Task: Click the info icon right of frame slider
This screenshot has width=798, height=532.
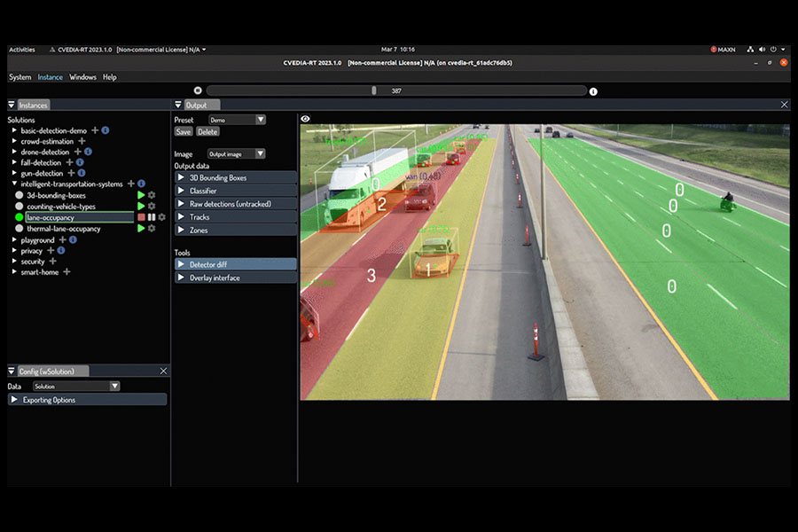Action: tap(593, 91)
